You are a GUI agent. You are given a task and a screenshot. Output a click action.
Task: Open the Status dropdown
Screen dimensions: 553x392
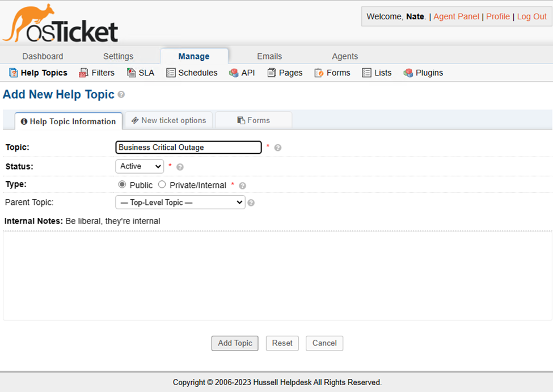click(140, 166)
